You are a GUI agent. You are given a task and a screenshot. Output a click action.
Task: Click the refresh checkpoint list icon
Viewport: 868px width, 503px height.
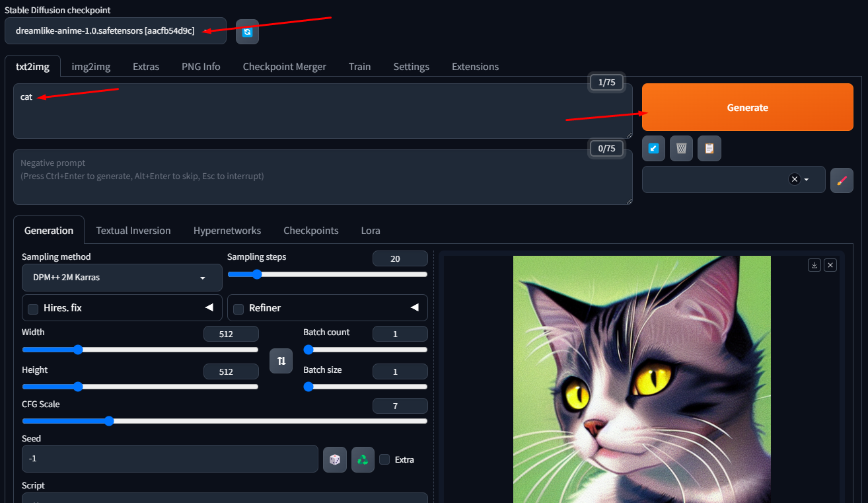click(247, 32)
